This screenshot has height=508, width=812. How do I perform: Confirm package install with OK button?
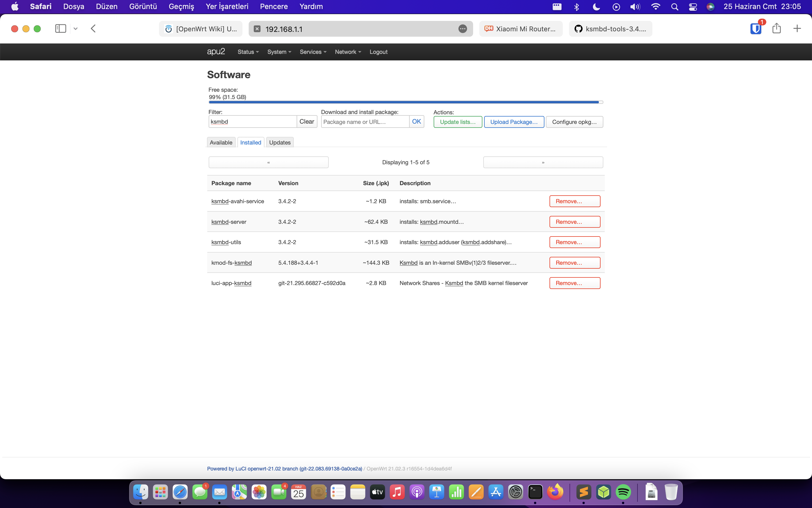tap(416, 122)
